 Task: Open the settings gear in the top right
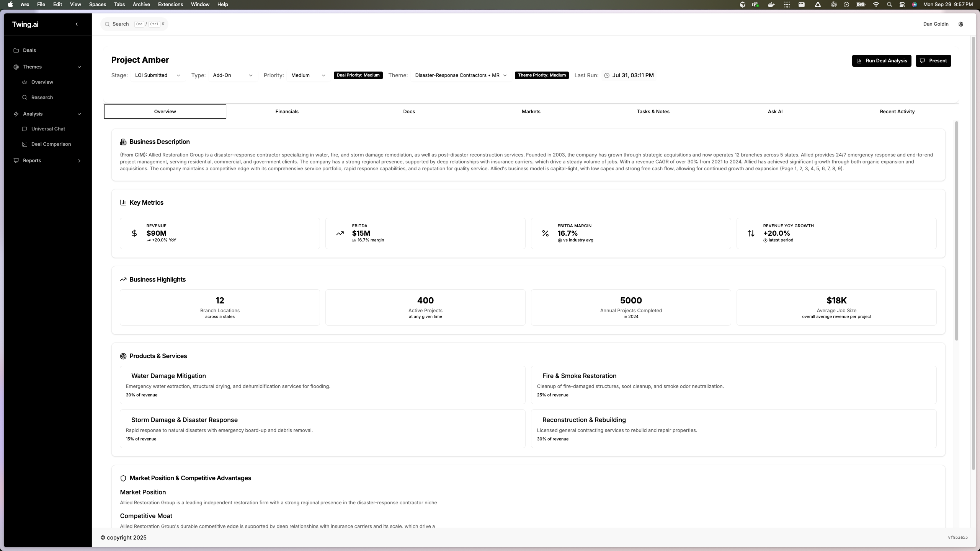[x=961, y=24]
